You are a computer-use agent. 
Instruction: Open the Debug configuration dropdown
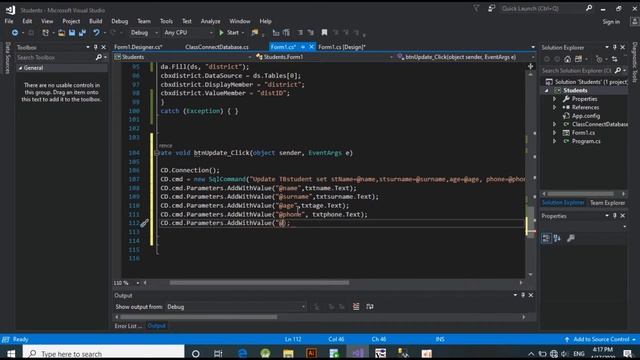click(144, 33)
